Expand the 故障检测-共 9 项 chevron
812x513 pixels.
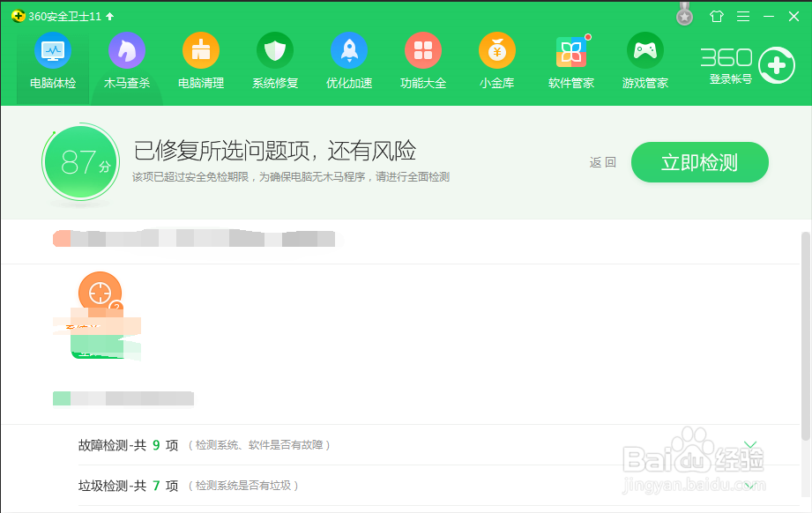point(750,444)
